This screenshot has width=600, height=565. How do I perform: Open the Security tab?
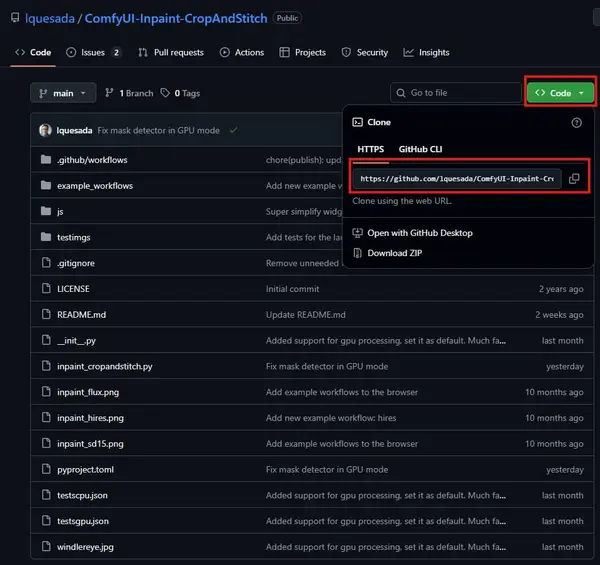[365, 52]
